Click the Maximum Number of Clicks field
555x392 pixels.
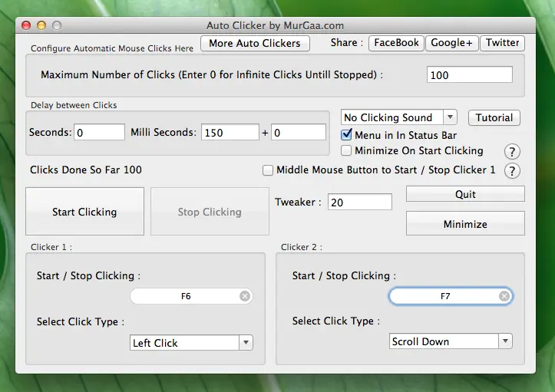469,75
